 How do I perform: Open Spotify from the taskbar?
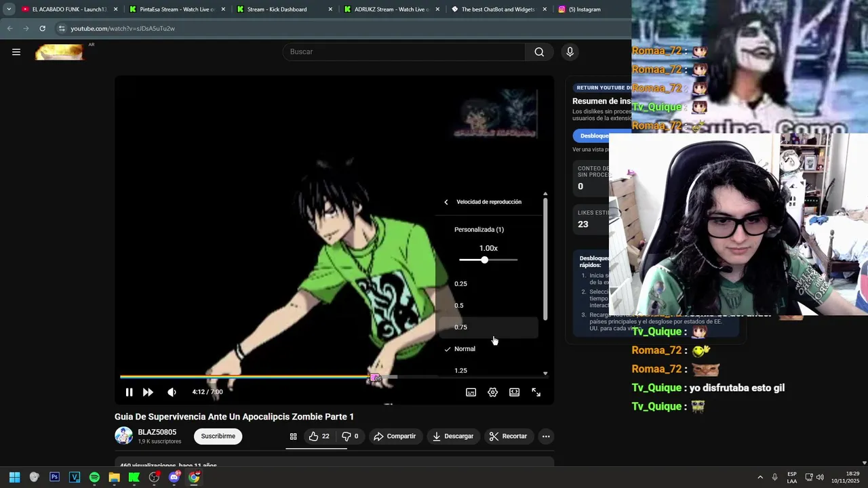click(x=94, y=477)
